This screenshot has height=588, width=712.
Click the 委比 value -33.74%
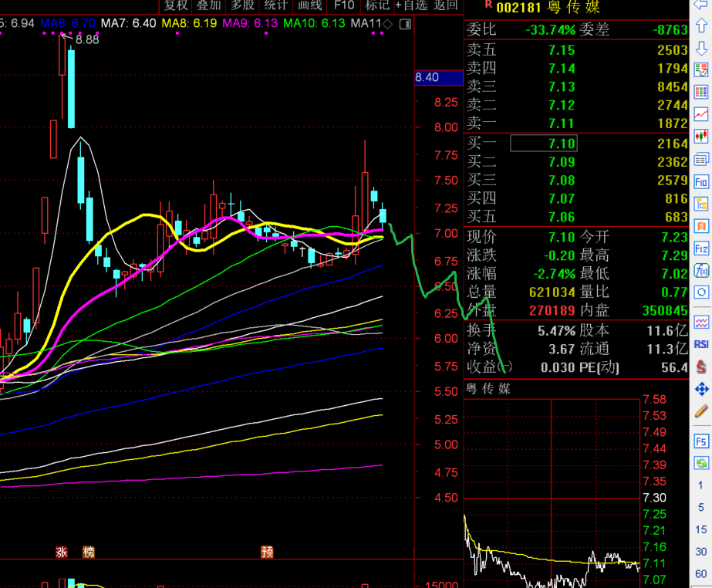(550, 30)
